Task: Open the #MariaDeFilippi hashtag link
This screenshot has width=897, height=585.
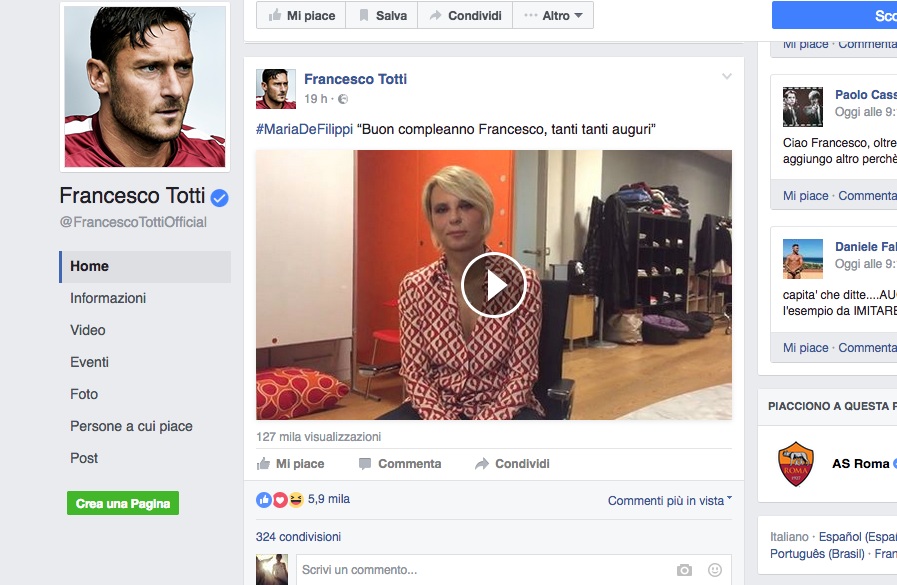Action: tap(304, 130)
